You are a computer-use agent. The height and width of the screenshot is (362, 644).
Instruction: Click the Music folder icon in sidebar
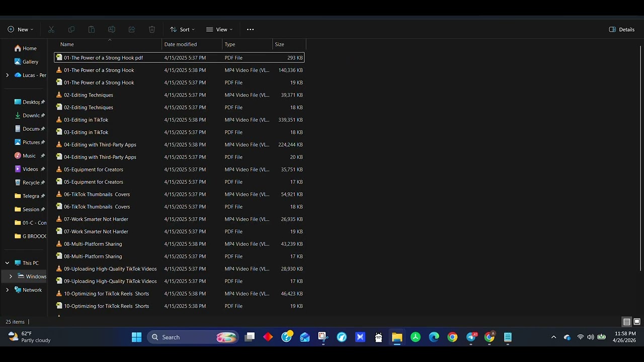(x=18, y=156)
